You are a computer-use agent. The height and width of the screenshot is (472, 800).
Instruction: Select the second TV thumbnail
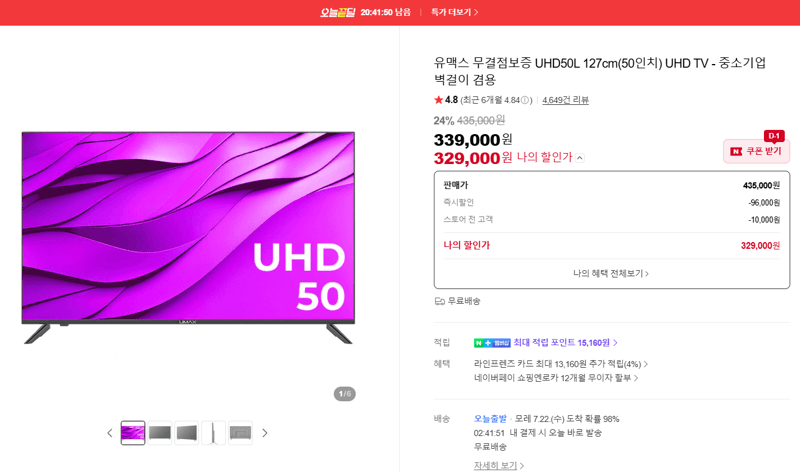click(x=160, y=433)
